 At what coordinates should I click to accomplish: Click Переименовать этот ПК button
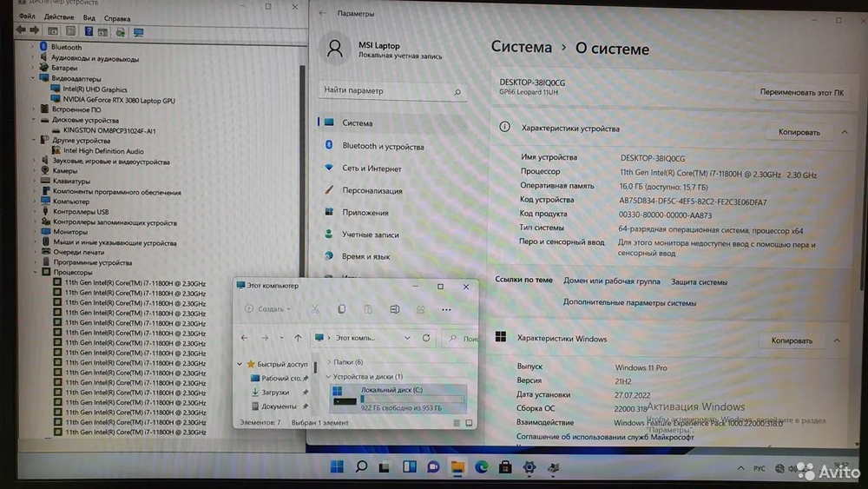pyautogui.click(x=801, y=92)
